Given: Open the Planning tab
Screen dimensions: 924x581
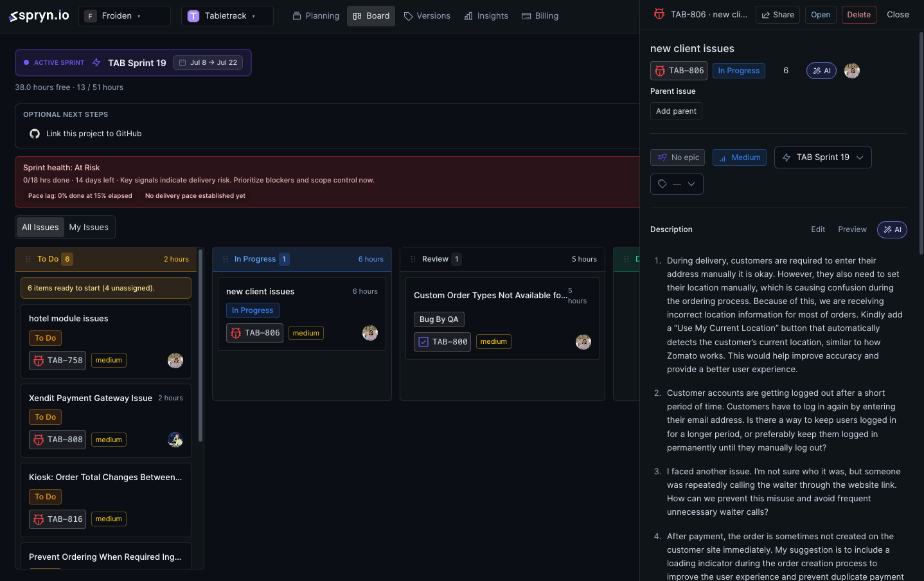Looking at the screenshot, I should pyautogui.click(x=315, y=16).
